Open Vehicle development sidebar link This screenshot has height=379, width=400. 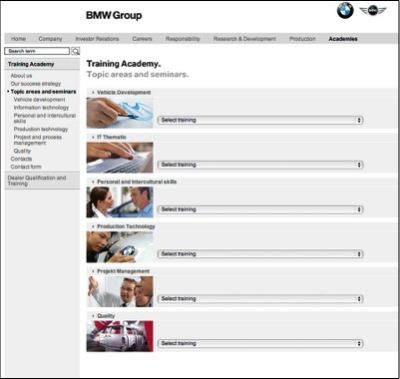pos(39,99)
